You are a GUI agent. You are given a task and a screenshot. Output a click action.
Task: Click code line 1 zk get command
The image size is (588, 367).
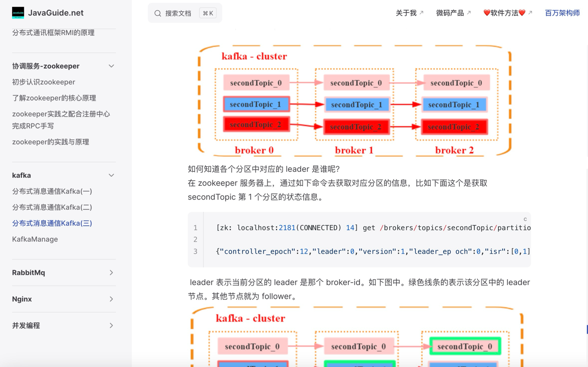coord(373,228)
